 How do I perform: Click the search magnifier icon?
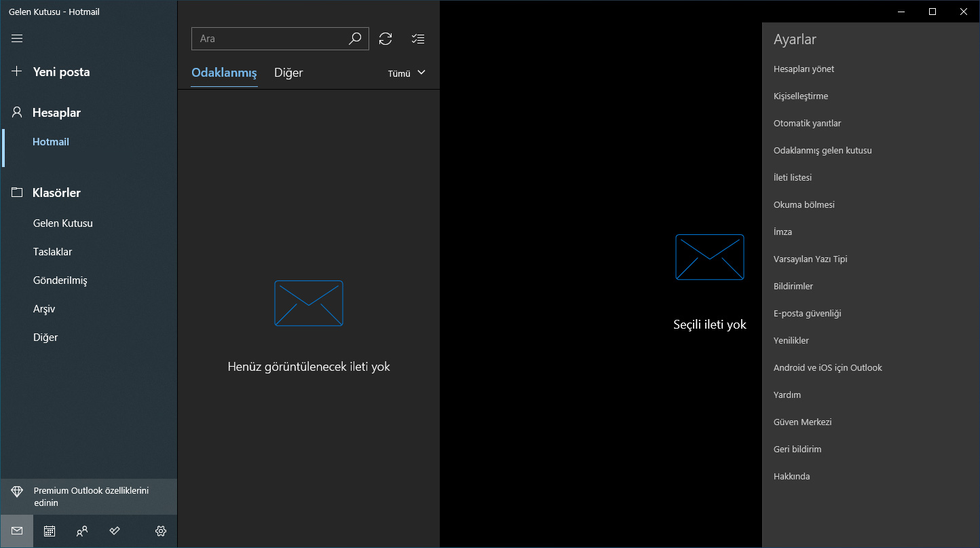click(355, 39)
